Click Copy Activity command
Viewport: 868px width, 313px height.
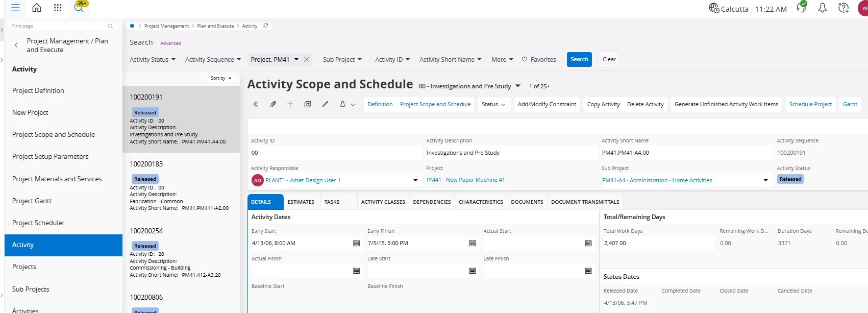tap(604, 104)
